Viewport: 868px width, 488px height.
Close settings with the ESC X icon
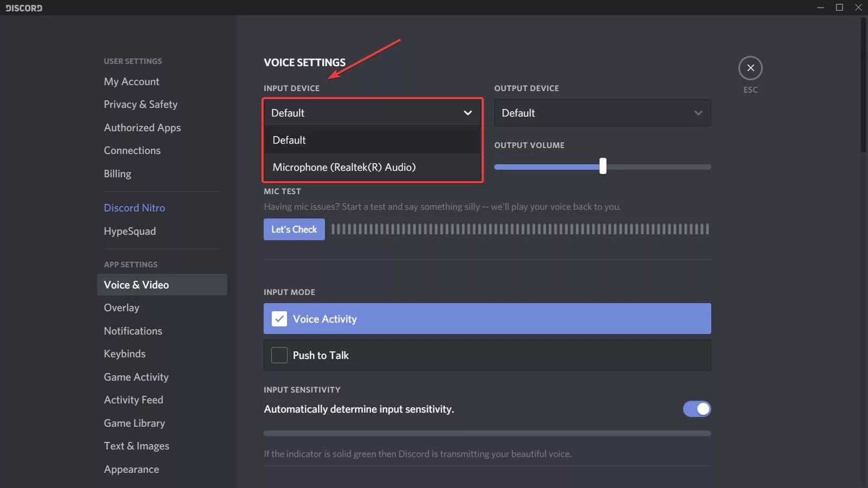(x=750, y=68)
